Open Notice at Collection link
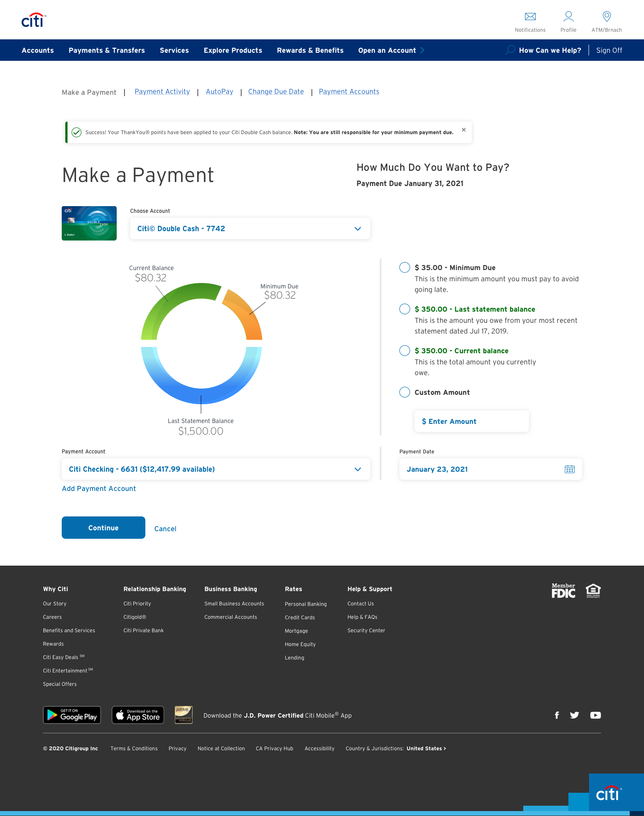The image size is (644, 816). pyautogui.click(x=221, y=748)
